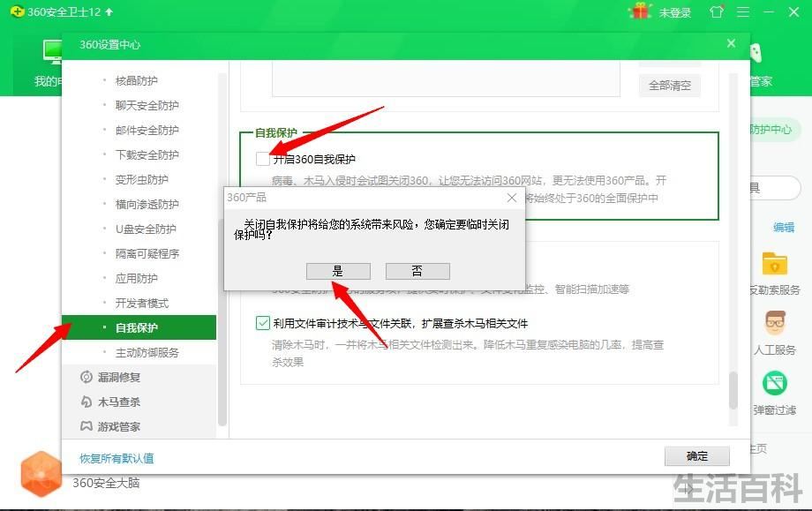The width and height of the screenshot is (812, 511).
Task: Open the 弹窗过滤 icon
Action: point(775,384)
